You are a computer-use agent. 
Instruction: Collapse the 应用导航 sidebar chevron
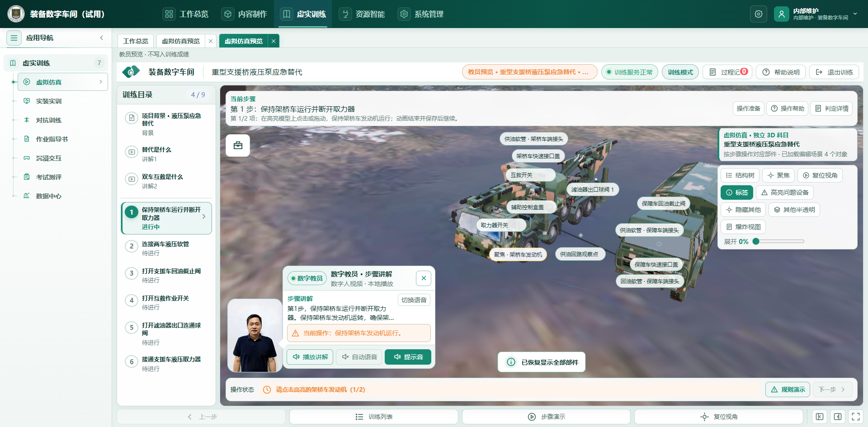click(102, 38)
